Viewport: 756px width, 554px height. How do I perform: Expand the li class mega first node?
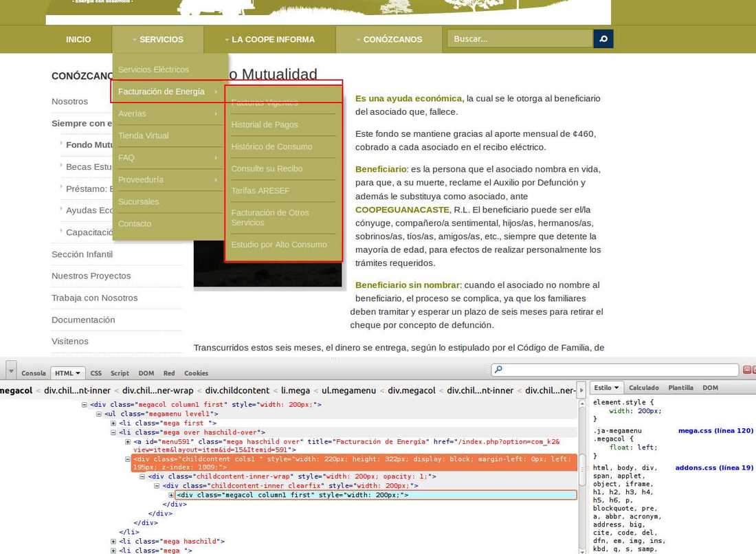[113, 423]
